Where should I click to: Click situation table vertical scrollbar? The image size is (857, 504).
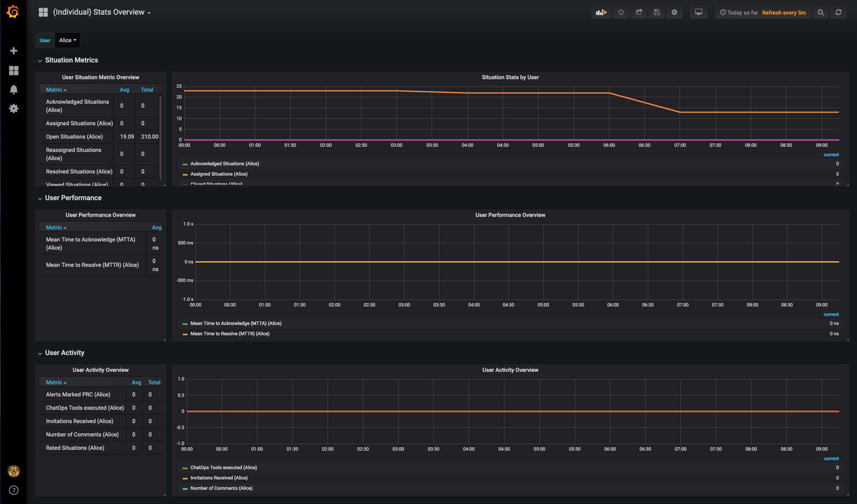point(161,138)
